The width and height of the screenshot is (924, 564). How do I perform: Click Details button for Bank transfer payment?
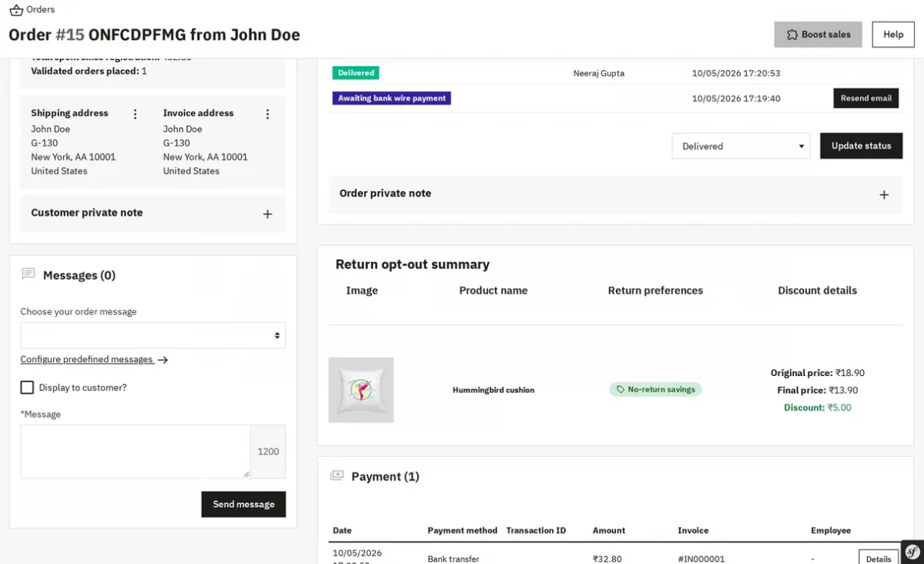pos(879,559)
